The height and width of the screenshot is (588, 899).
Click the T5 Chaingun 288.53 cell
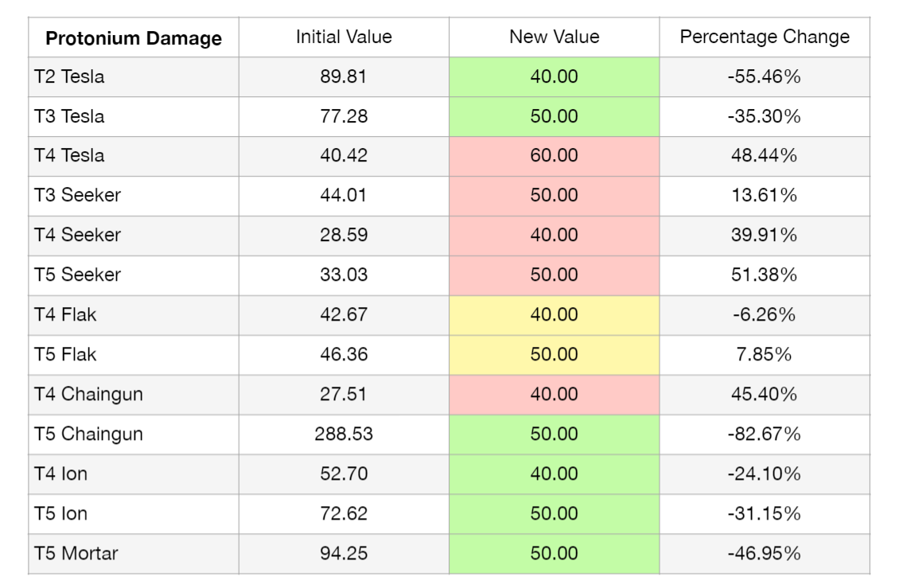click(x=344, y=434)
